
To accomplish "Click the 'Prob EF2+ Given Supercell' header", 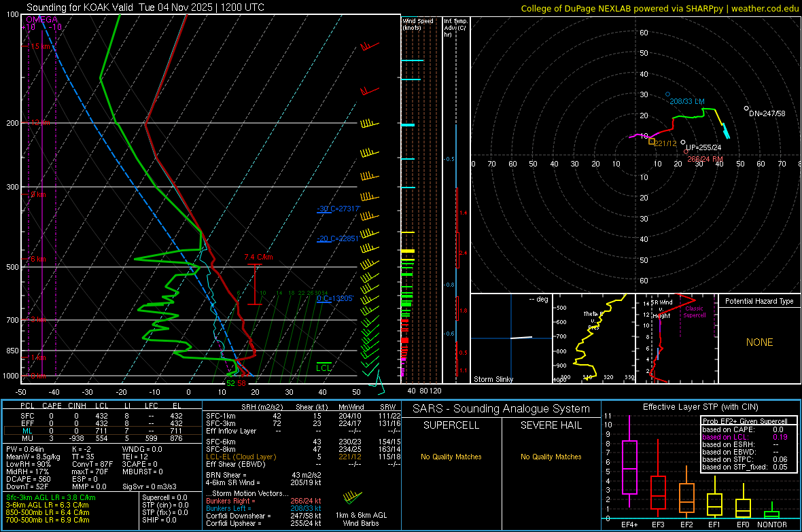I will (745, 421).
